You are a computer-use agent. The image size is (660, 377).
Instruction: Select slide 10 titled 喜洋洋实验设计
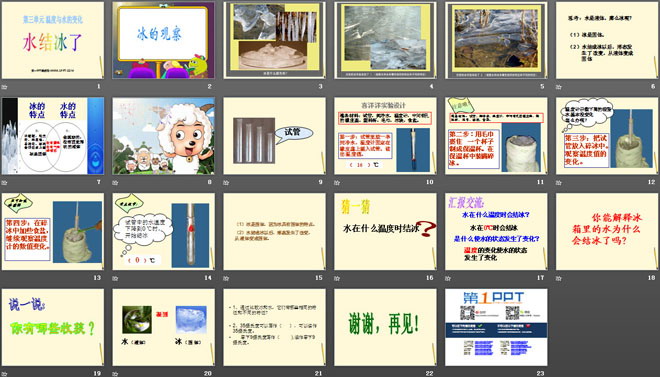click(x=385, y=136)
